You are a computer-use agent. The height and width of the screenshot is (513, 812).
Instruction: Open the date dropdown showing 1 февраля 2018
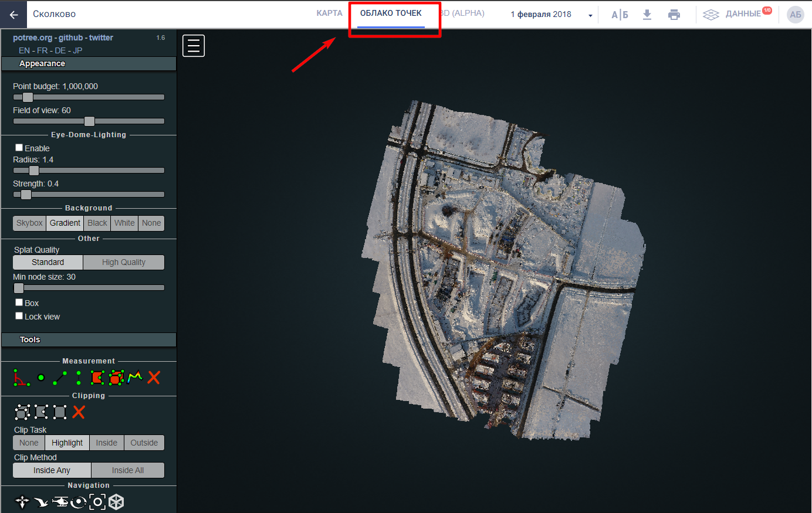[552, 15]
